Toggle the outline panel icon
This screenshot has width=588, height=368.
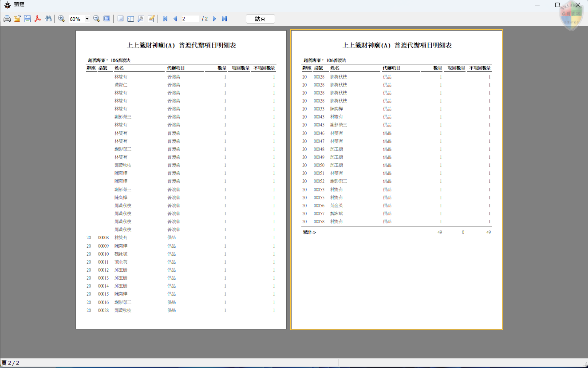click(x=120, y=19)
